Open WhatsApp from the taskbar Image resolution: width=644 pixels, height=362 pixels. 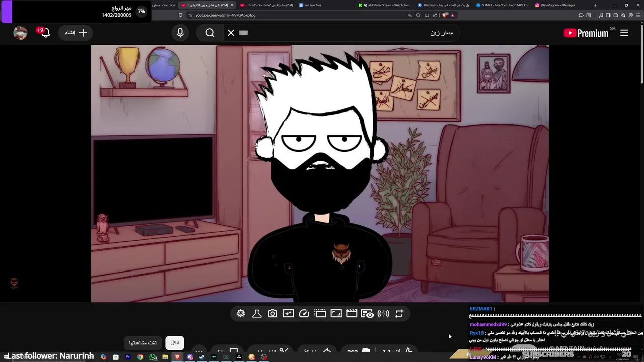pyautogui.click(x=153, y=357)
